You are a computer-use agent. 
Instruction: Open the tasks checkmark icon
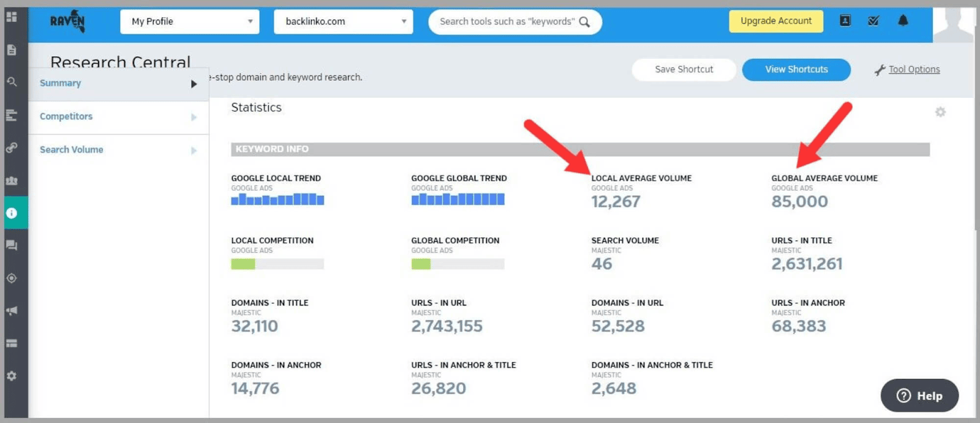873,21
